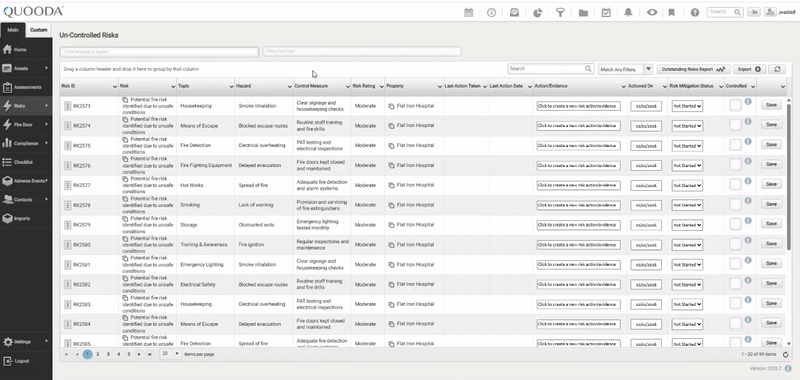Open row menu for RK2573
Image resolution: width=800 pixels, height=380 pixels.
tap(67, 106)
